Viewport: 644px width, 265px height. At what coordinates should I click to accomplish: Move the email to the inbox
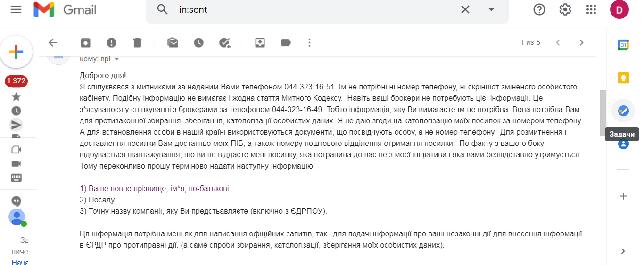260,43
